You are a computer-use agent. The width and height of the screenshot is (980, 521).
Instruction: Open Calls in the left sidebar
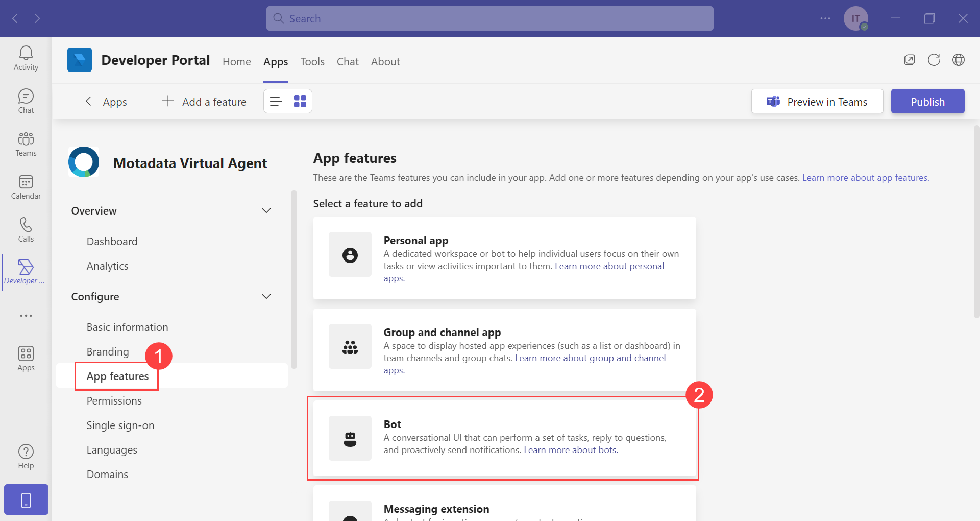26,229
